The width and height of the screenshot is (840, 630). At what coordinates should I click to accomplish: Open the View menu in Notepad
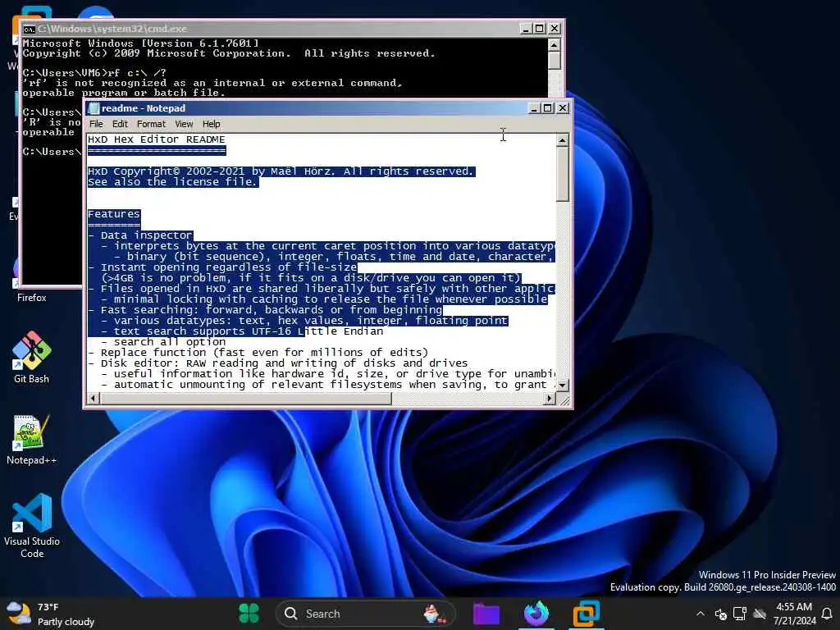(x=184, y=124)
